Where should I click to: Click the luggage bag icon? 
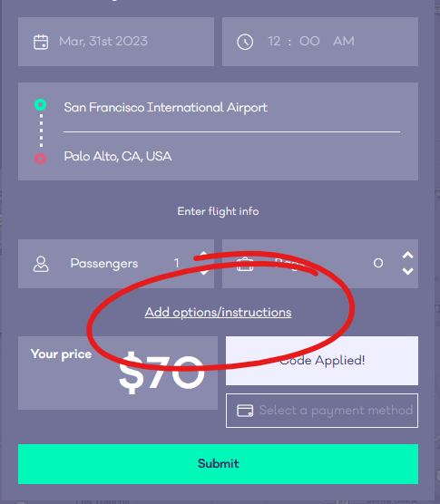[245, 264]
